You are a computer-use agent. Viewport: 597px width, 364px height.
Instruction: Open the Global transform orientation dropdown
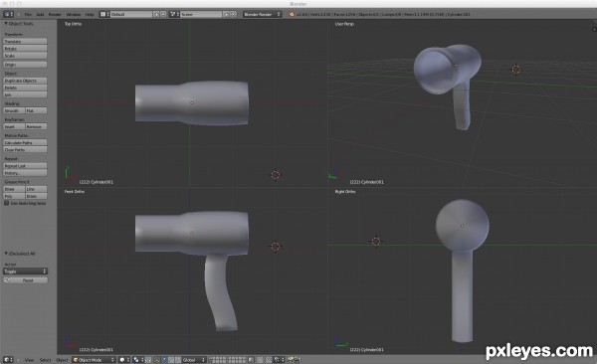tap(194, 360)
